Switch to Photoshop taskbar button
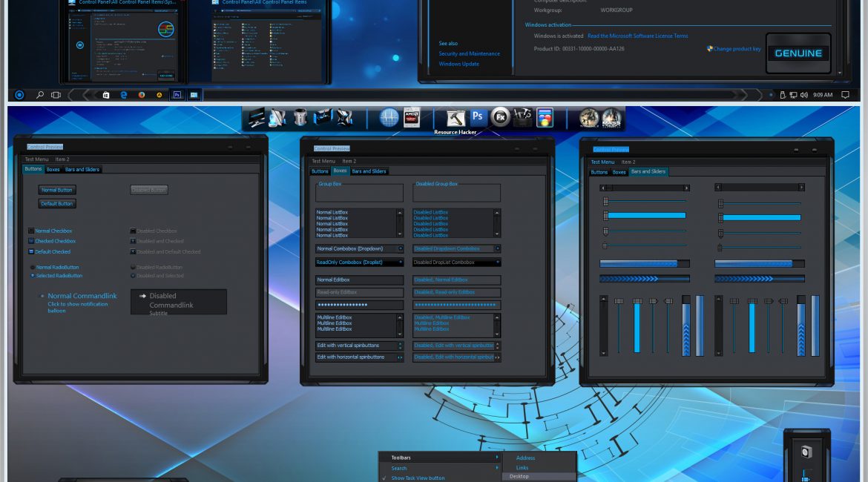 pyautogui.click(x=177, y=95)
